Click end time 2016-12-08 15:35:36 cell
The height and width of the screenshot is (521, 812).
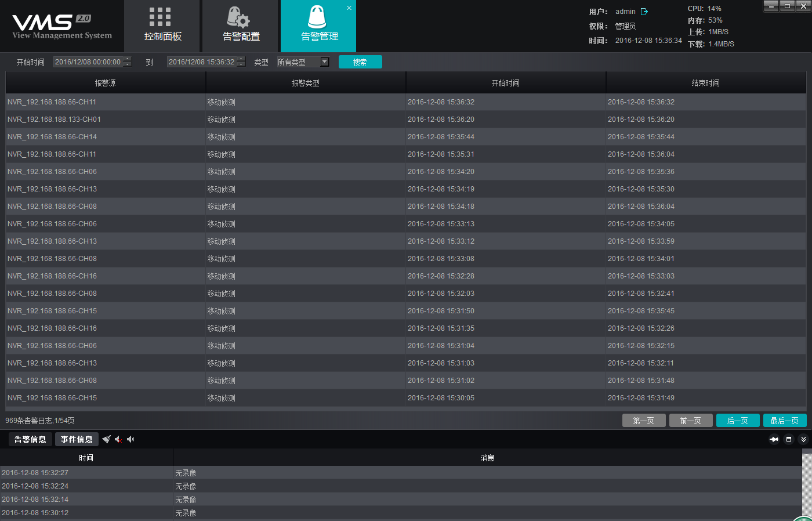[x=706, y=172]
